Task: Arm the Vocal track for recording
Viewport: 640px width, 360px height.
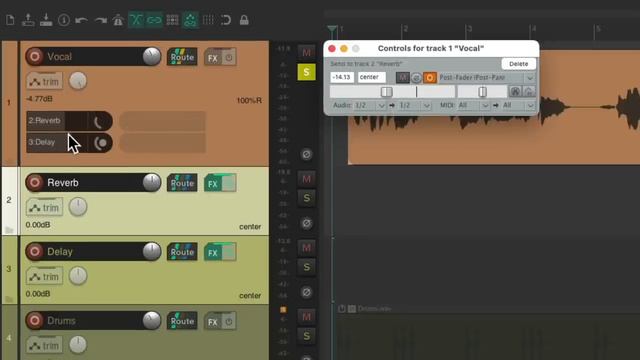Action: coord(35,56)
